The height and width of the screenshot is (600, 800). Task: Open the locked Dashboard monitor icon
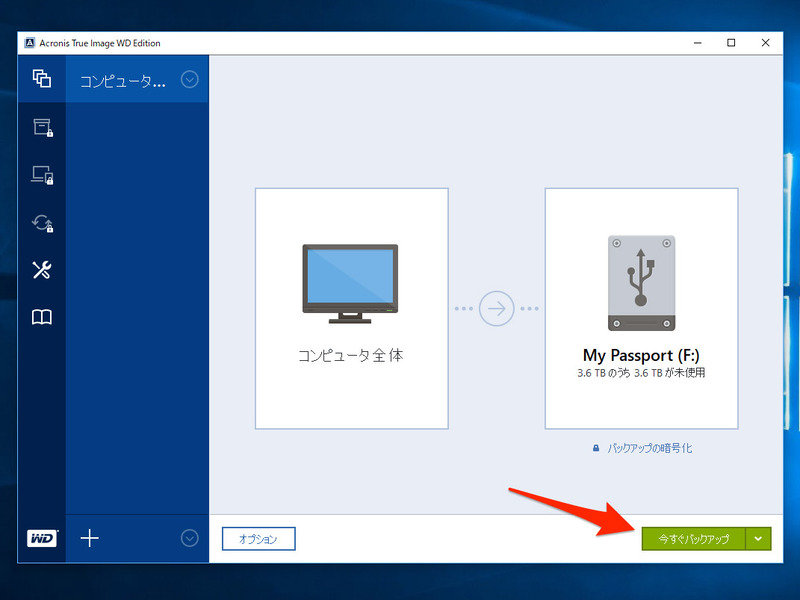[42, 175]
